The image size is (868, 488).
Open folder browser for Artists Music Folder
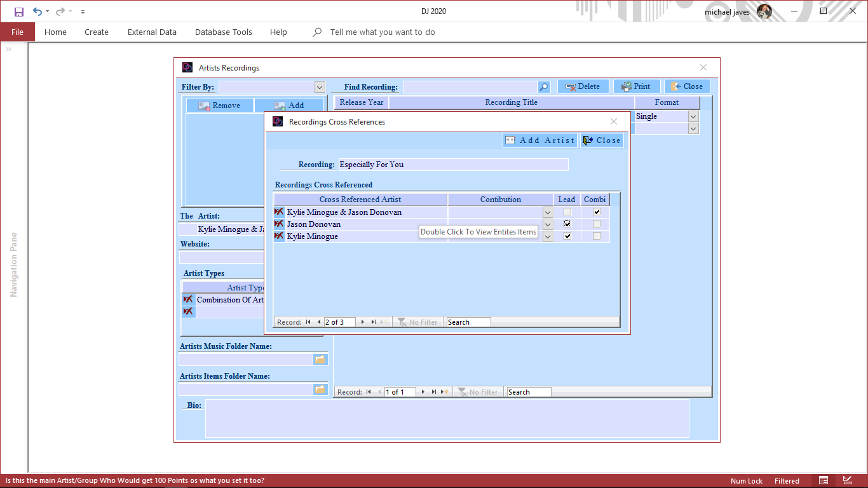coord(320,360)
